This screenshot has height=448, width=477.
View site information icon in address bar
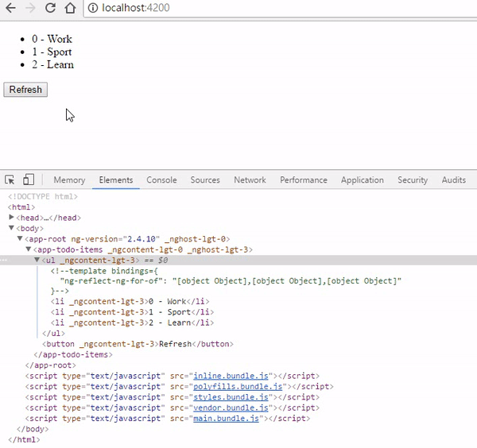[93, 8]
